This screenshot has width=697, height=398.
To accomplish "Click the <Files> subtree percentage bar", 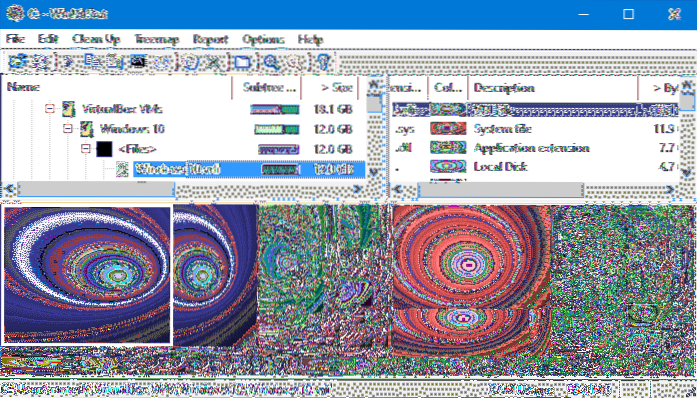I will (279, 149).
